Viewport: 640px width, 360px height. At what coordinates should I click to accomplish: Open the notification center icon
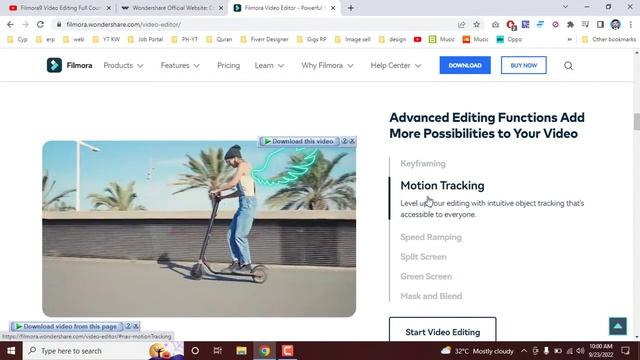625,351
